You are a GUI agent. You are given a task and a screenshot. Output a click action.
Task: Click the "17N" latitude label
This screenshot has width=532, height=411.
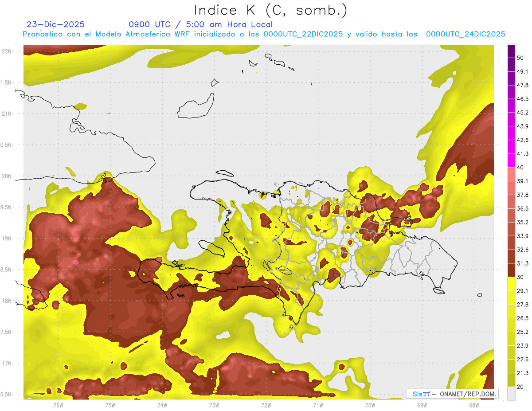point(8,363)
